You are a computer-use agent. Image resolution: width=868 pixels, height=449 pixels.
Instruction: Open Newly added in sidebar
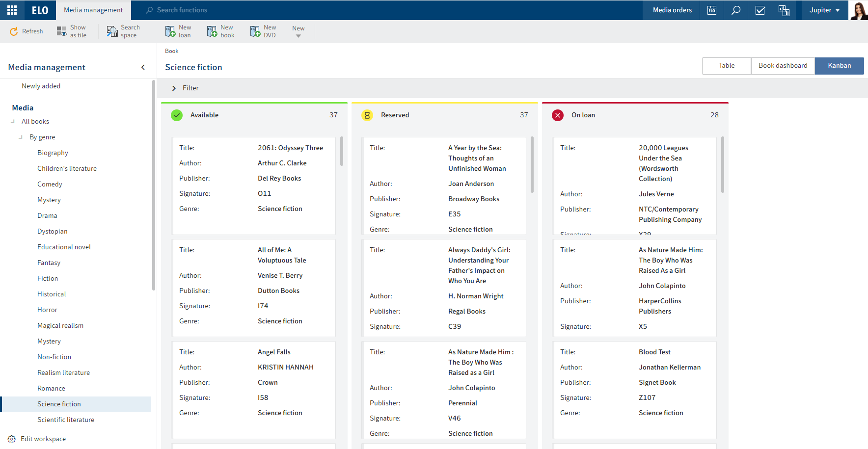coord(41,86)
